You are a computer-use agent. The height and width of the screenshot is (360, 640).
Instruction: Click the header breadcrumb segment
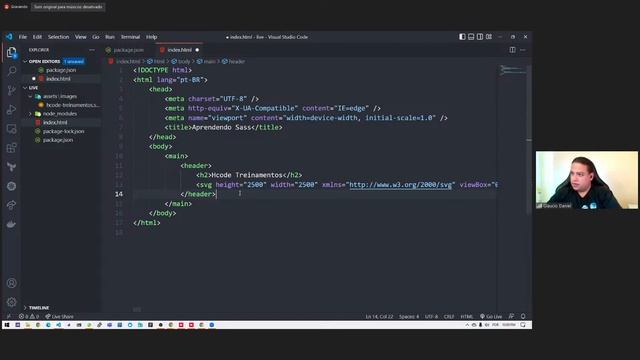pyautogui.click(x=233, y=61)
